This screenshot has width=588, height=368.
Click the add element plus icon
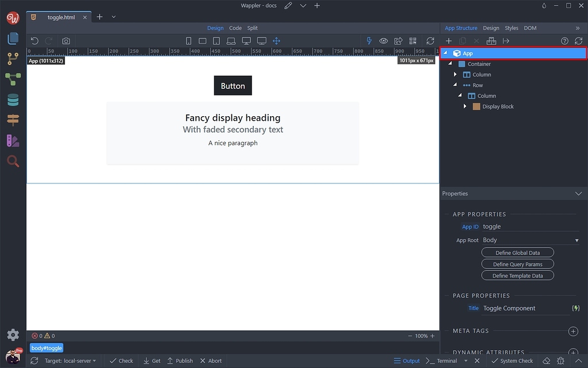448,41
